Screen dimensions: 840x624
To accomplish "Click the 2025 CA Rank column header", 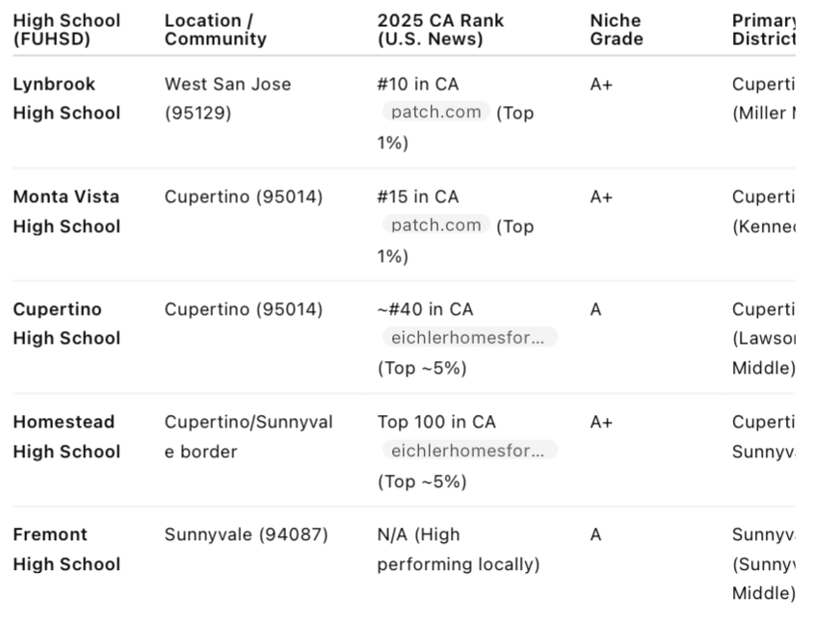I will pos(440,30).
